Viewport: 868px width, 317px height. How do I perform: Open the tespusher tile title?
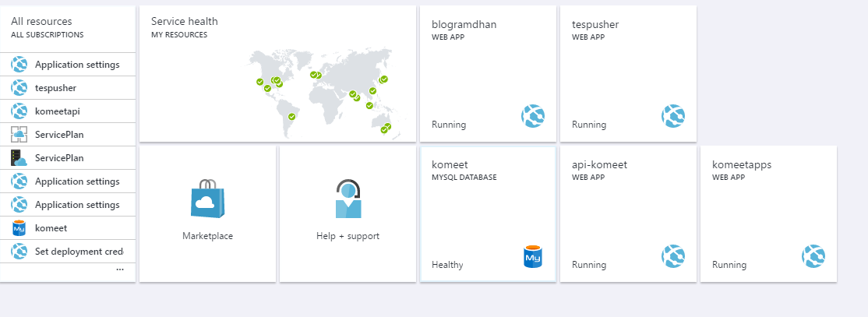(595, 24)
